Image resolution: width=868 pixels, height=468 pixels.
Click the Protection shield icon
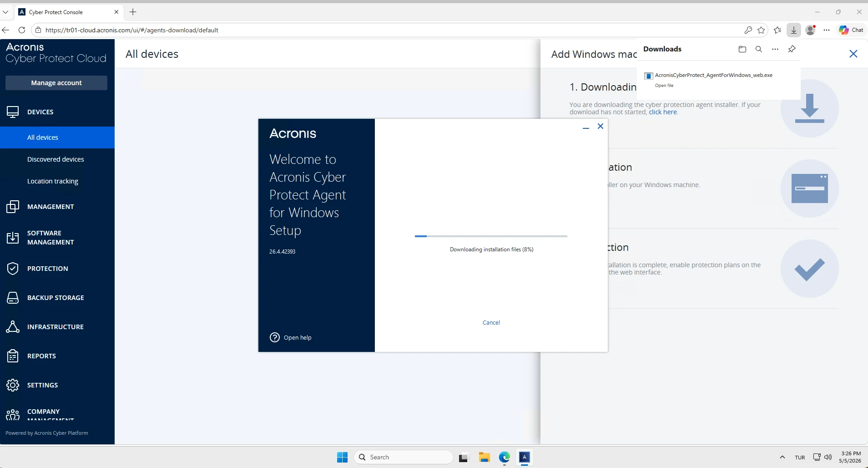(13, 269)
